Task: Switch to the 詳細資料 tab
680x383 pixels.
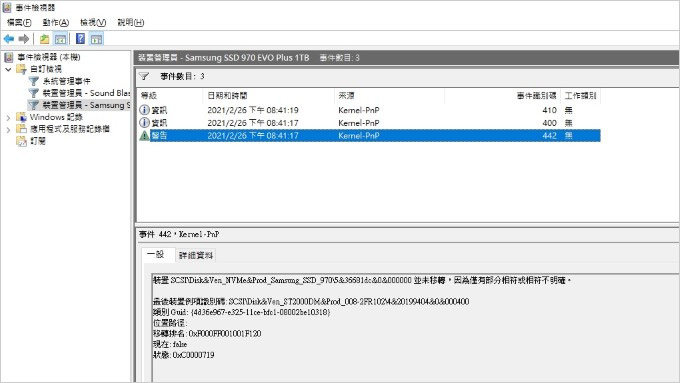Action: [x=196, y=255]
